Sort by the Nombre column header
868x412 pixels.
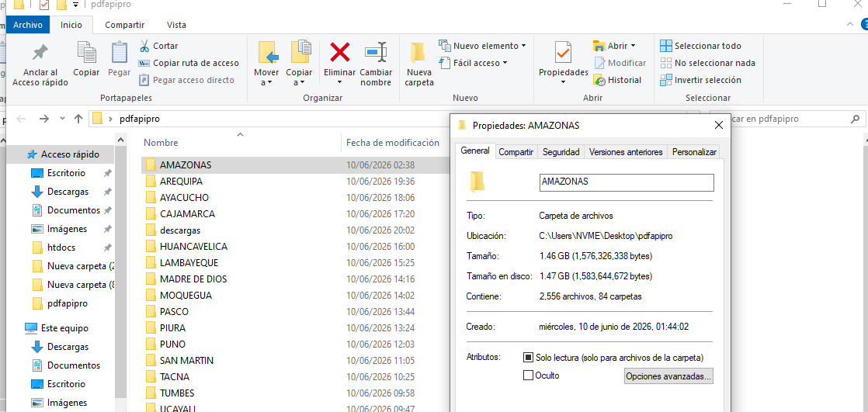pyautogui.click(x=241, y=143)
